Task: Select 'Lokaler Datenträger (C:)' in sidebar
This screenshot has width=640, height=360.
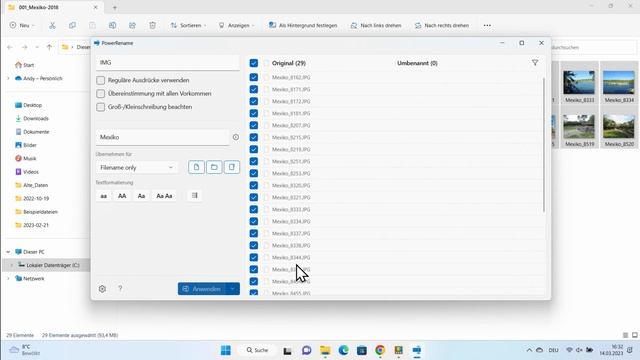Action: tap(49, 265)
